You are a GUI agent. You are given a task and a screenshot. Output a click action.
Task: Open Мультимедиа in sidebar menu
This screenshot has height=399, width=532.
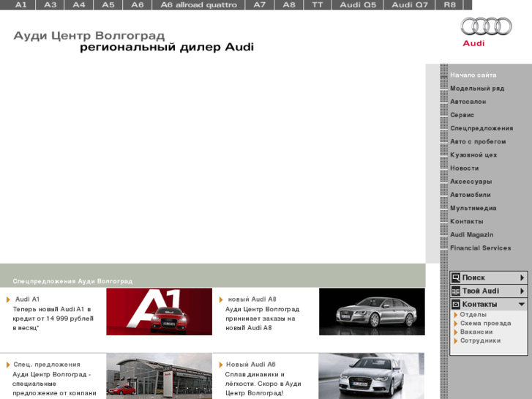point(473,208)
